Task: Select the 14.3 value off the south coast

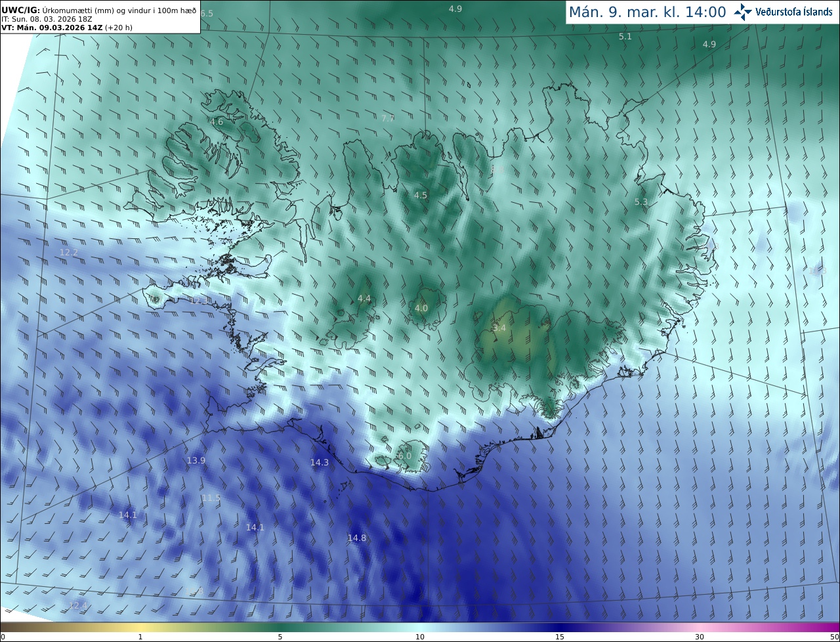Action: pyautogui.click(x=320, y=463)
